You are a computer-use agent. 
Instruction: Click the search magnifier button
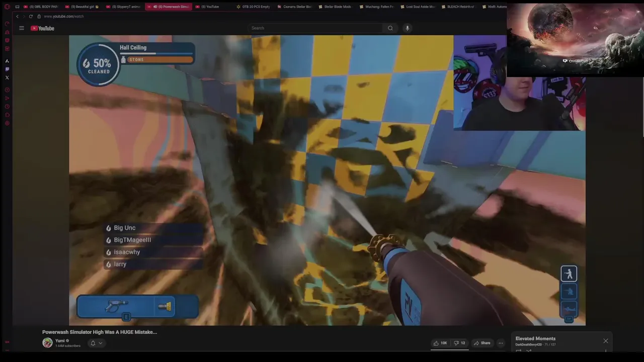390,28
